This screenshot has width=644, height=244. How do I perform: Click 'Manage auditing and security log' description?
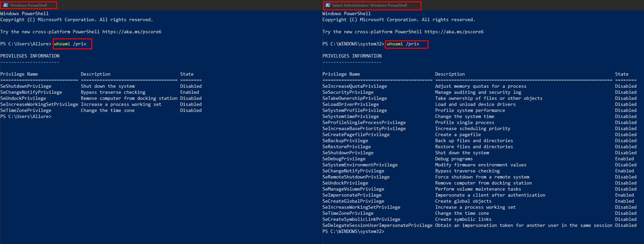478,92
